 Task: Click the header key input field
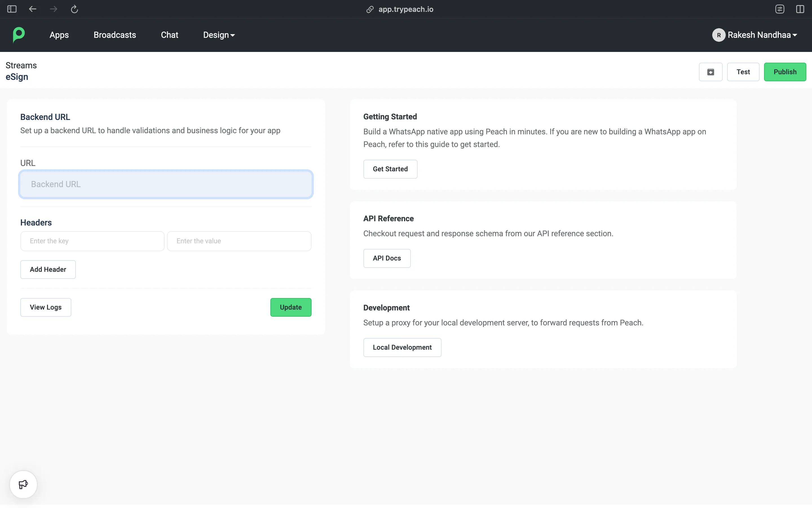92,241
